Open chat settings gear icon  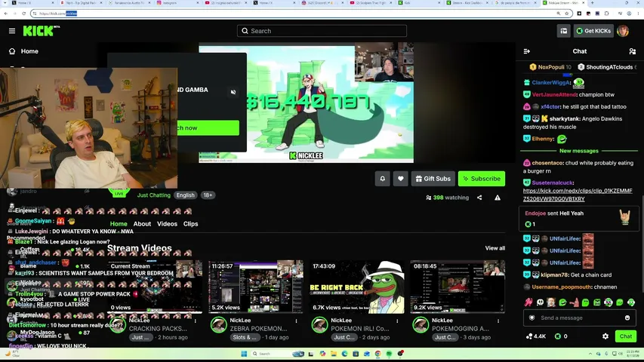pos(605,336)
